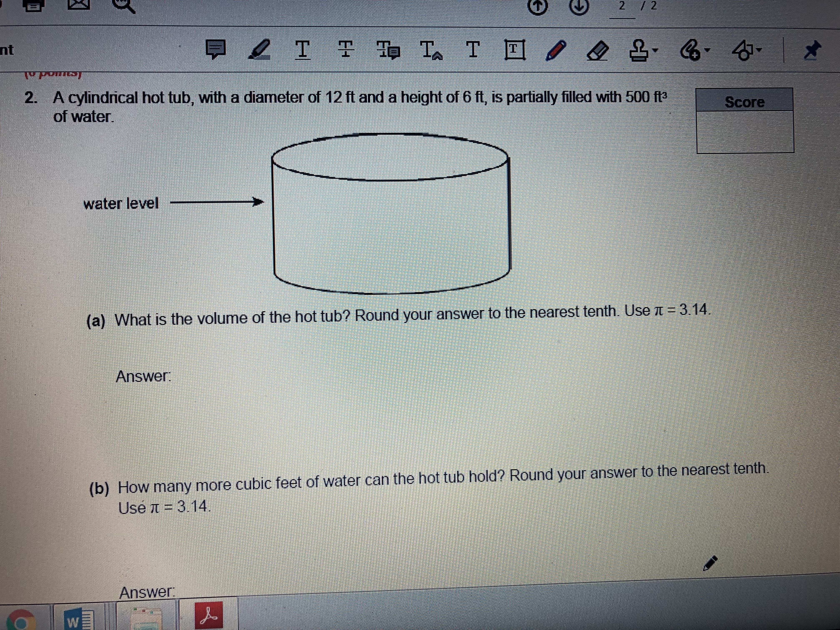The image size is (840, 630).
Task: Go to next page with down arrow
Action: [x=579, y=6]
